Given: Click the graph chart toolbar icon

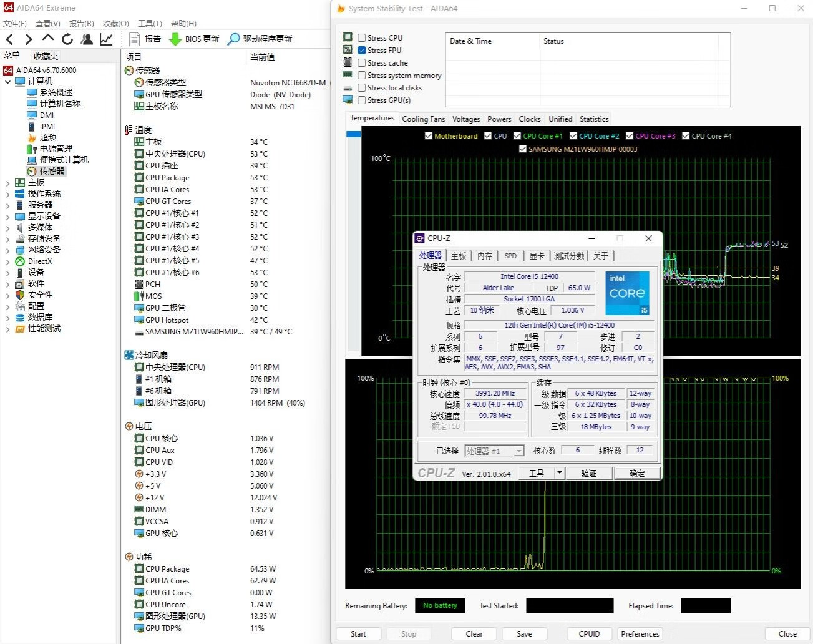Looking at the screenshot, I should tap(107, 39).
